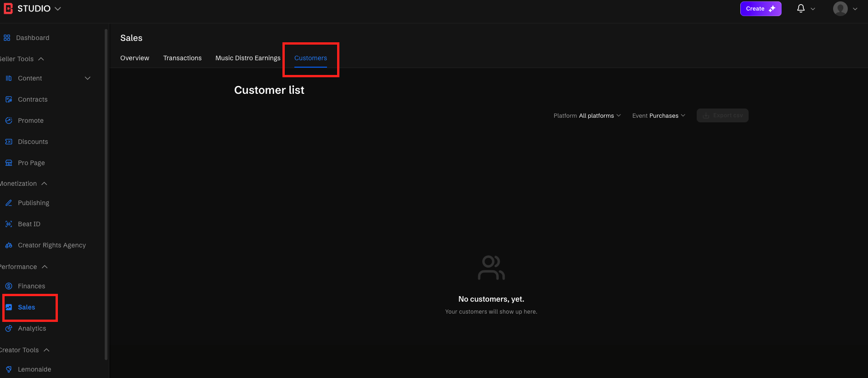Open Contracts via its sidebar icon
This screenshot has height=378, width=868.
9,99
